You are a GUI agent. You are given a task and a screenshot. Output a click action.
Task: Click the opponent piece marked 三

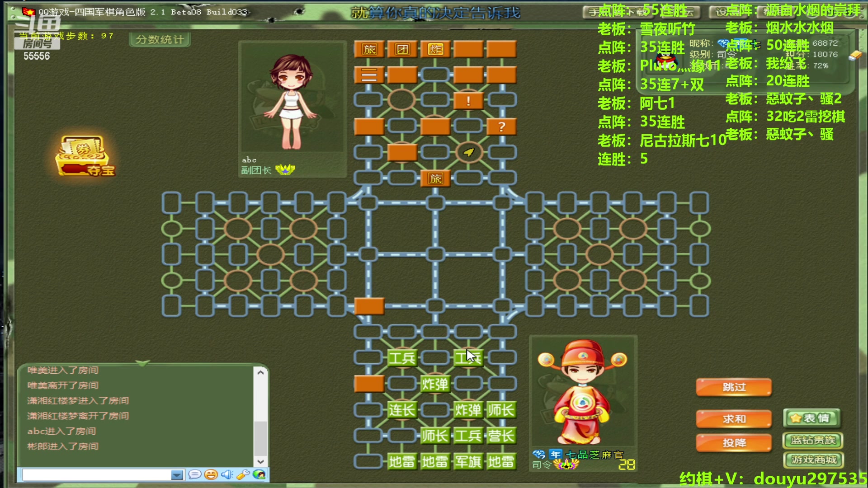pyautogui.click(x=369, y=75)
